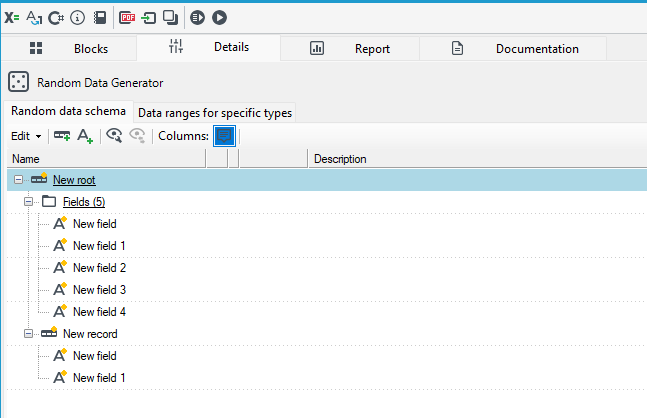Click the field icon beside New field 3

tap(60, 289)
